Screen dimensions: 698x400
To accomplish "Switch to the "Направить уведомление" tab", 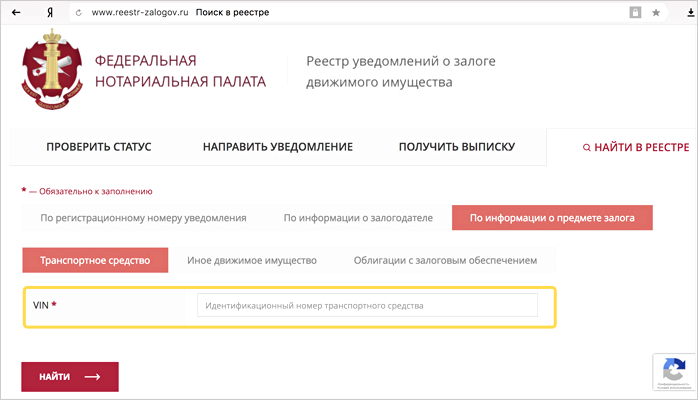I will (278, 147).
